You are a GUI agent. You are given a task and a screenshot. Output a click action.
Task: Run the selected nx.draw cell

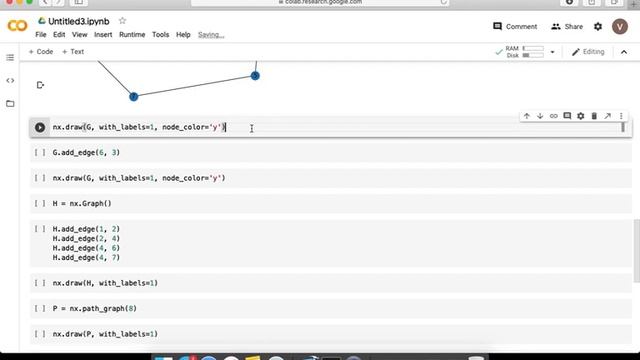click(x=40, y=127)
